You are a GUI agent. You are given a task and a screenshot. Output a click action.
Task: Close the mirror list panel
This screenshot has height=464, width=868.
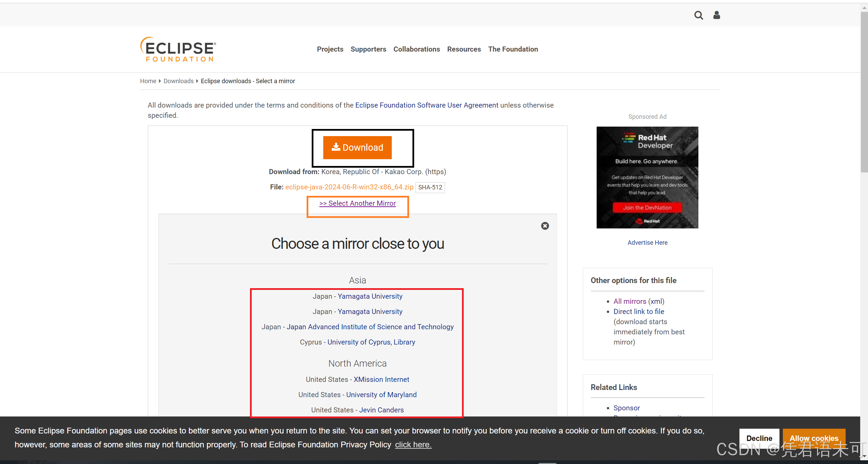click(545, 226)
